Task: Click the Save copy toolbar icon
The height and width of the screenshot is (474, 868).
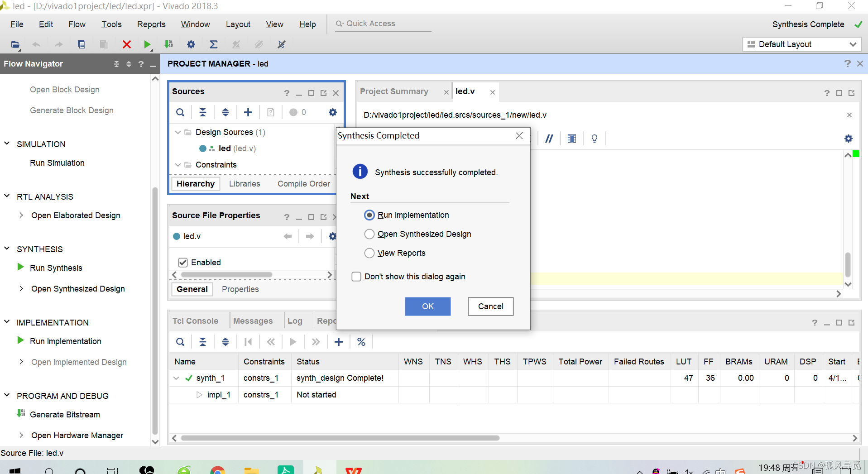Action: (82, 44)
